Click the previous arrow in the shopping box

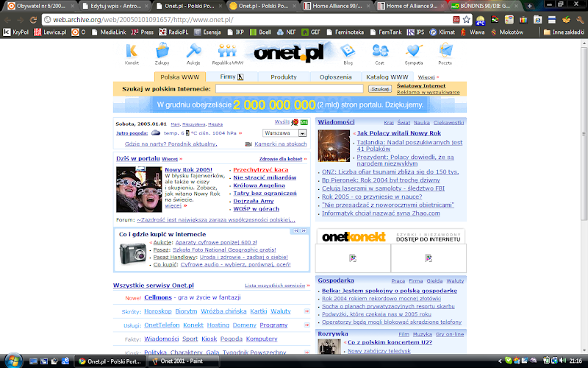296,230
